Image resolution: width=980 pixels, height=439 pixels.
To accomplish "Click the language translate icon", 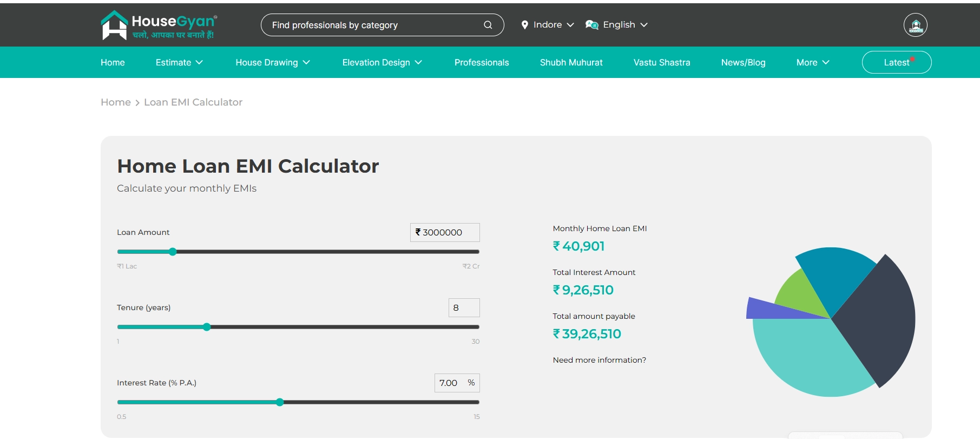I will click(x=591, y=25).
